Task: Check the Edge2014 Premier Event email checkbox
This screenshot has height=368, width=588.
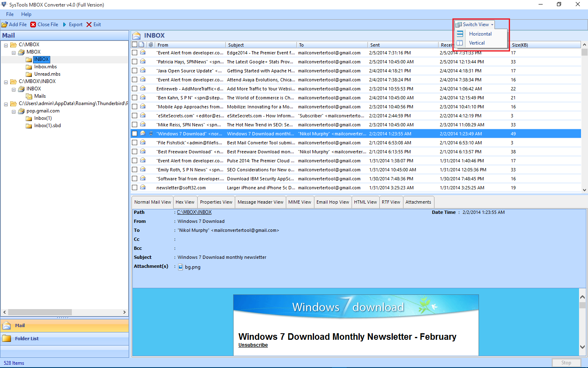Action: point(134,53)
